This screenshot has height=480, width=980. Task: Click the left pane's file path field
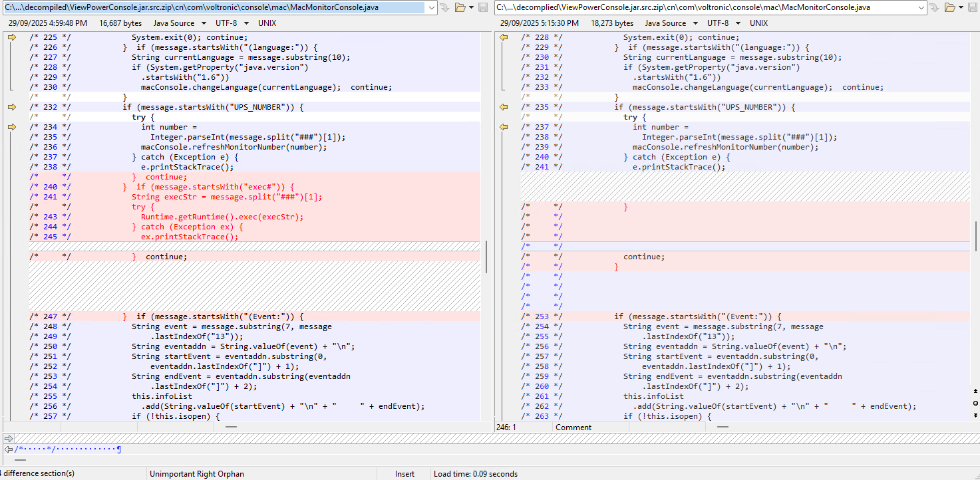coord(213,7)
